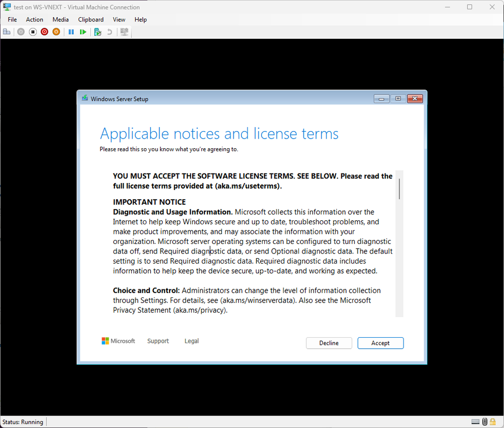The width and height of the screenshot is (504, 428).
Task: Click the 'Applicable notices and license terms' heading
Action: (x=219, y=134)
